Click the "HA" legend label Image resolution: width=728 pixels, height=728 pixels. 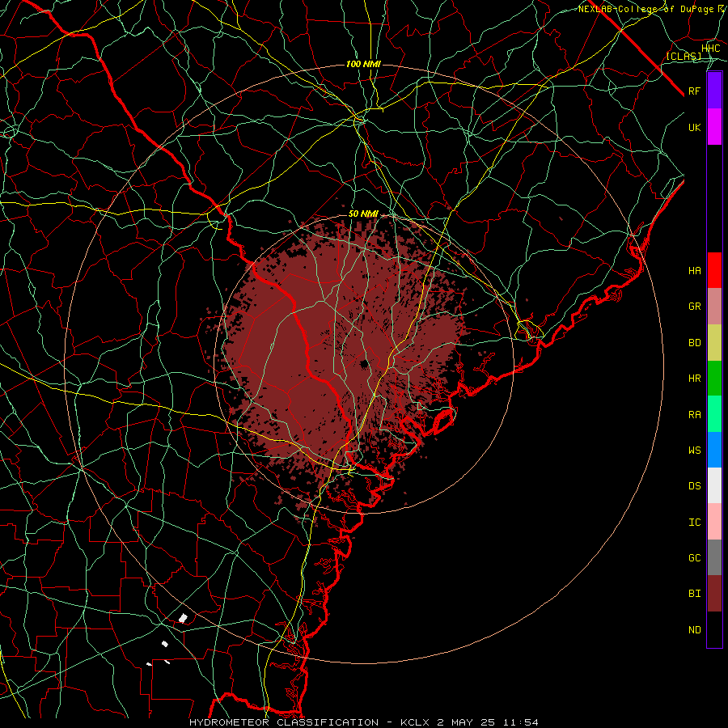(x=695, y=270)
